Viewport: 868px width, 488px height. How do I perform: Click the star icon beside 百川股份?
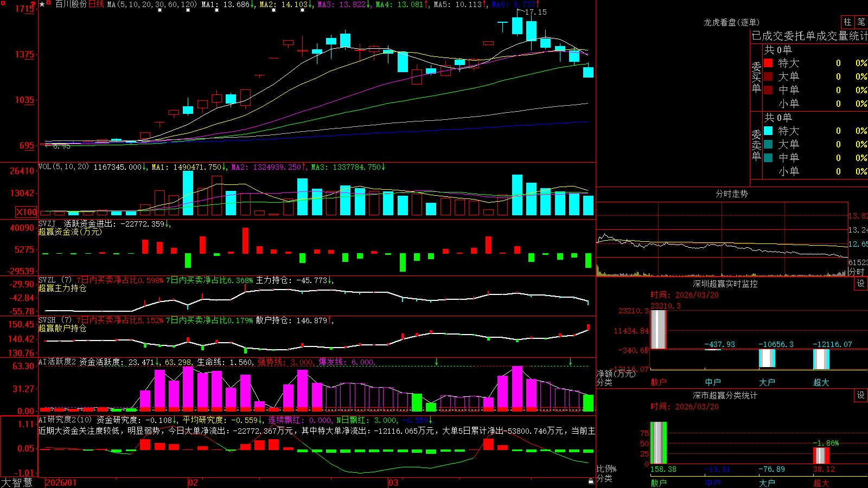click(42, 4)
